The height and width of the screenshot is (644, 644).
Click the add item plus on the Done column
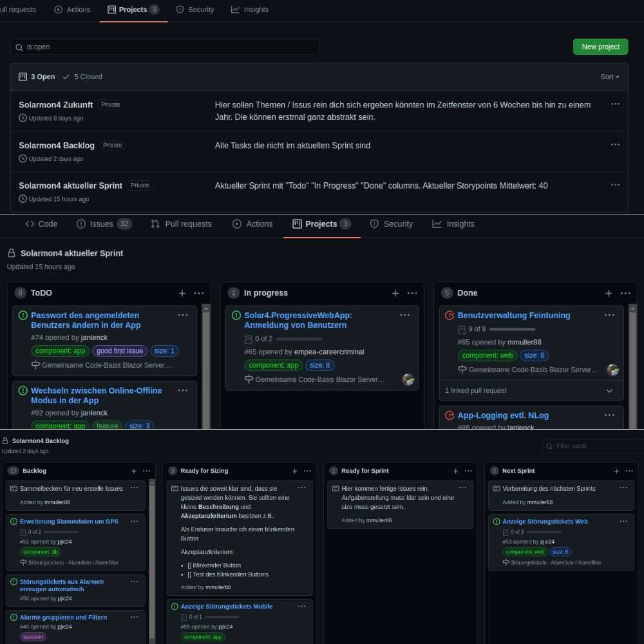pos(609,293)
